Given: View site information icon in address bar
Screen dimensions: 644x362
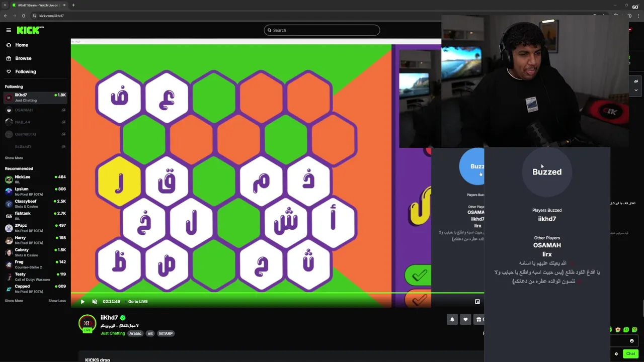Looking at the screenshot, I should coord(34,16).
